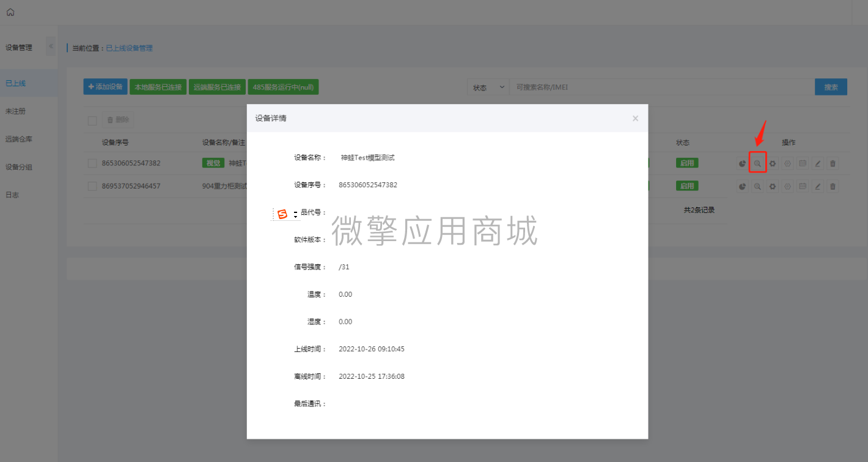This screenshot has height=462, width=868.
Task: Open the home icon in top bar
Action: (10, 12)
